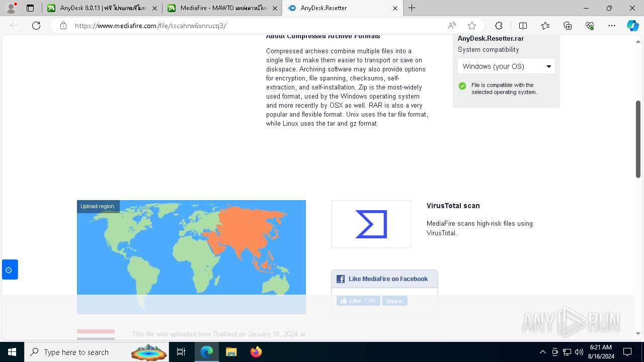Open a new browser tab
The width and height of the screenshot is (644, 362).
(x=412, y=8)
